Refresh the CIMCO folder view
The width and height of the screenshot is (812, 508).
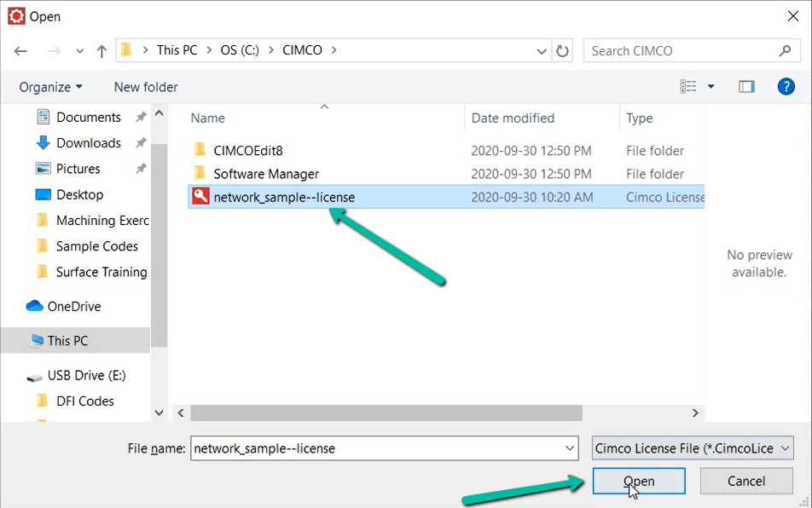tap(562, 50)
